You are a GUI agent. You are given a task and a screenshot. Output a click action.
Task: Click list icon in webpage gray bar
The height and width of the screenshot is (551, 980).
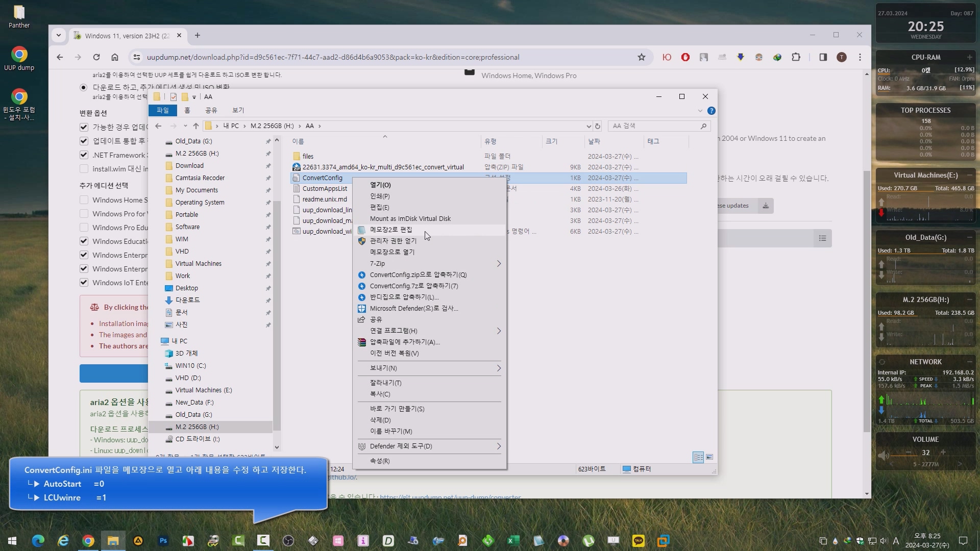822,238
